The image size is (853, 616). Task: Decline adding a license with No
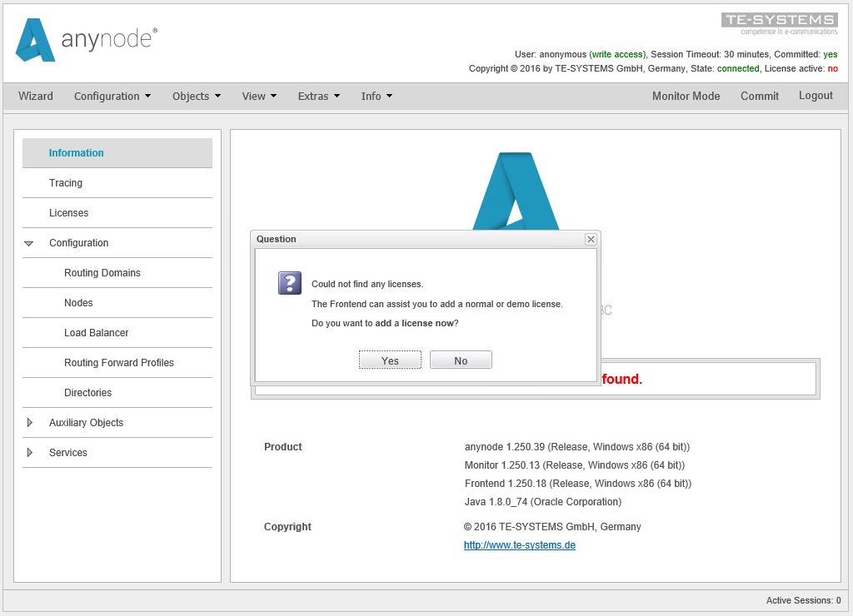click(x=461, y=360)
